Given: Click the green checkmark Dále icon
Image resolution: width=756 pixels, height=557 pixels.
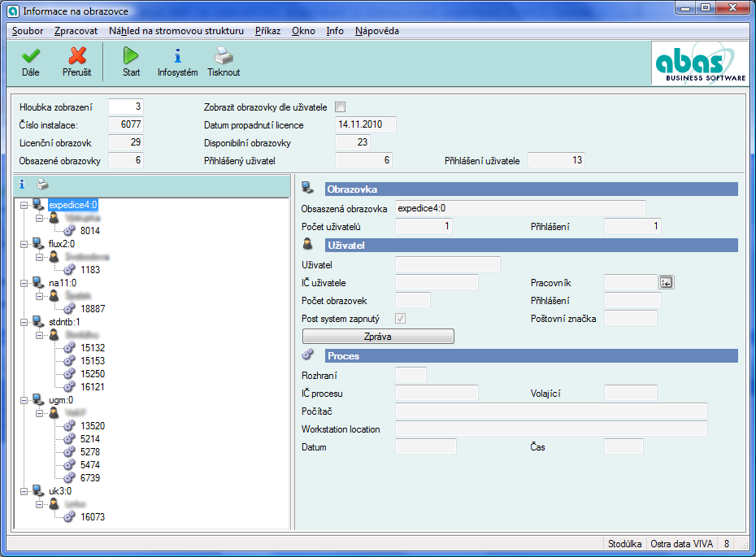Looking at the screenshot, I should point(30,56).
